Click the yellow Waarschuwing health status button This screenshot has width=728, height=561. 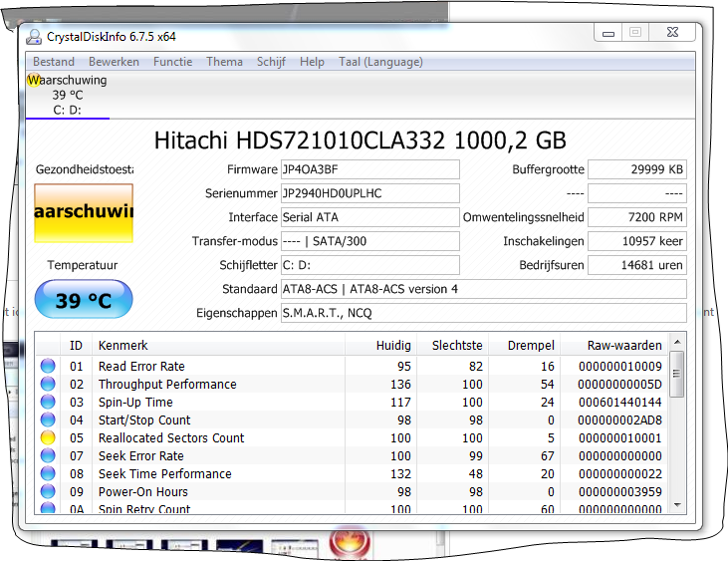[x=84, y=213]
